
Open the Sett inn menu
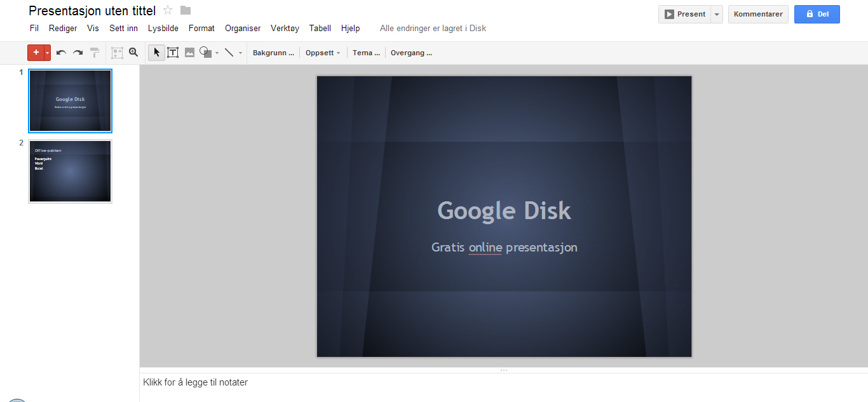(x=123, y=28)
